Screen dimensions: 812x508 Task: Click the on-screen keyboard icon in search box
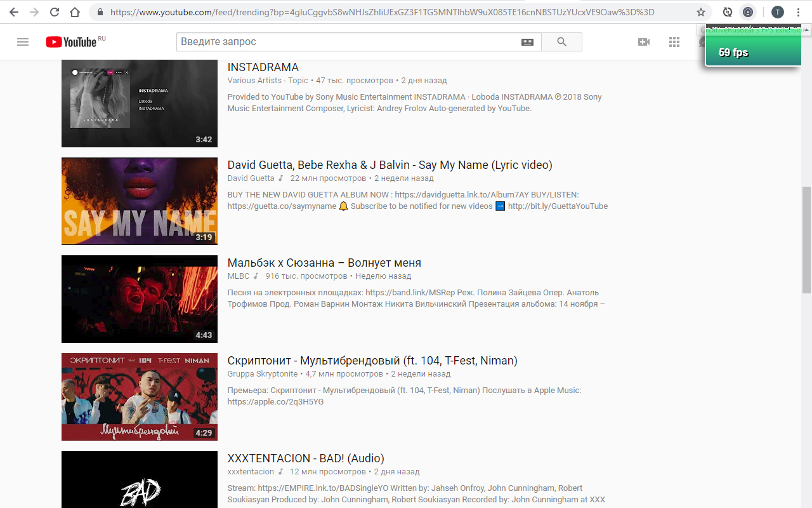tap(527, 42)
